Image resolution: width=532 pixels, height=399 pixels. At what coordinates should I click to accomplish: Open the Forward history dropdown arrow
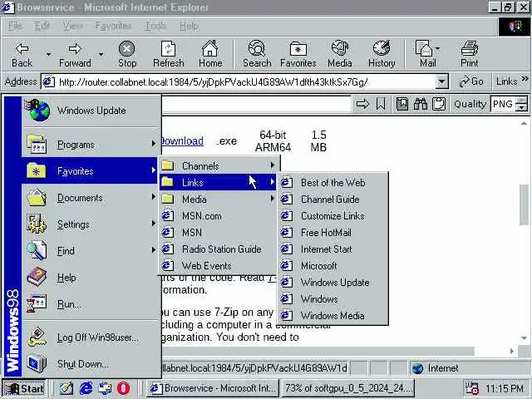click(101, 54)
